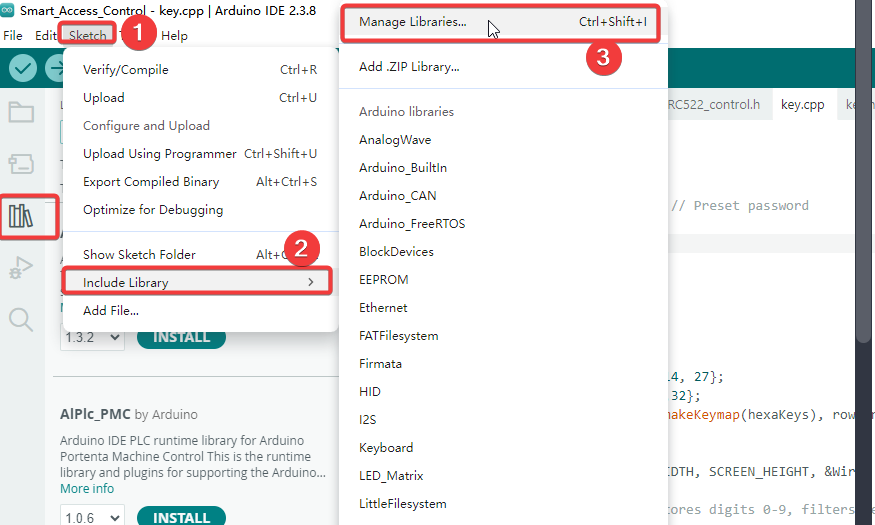
Task: Click the Verify checkmark toolbar button
Action: coord(23,69)
